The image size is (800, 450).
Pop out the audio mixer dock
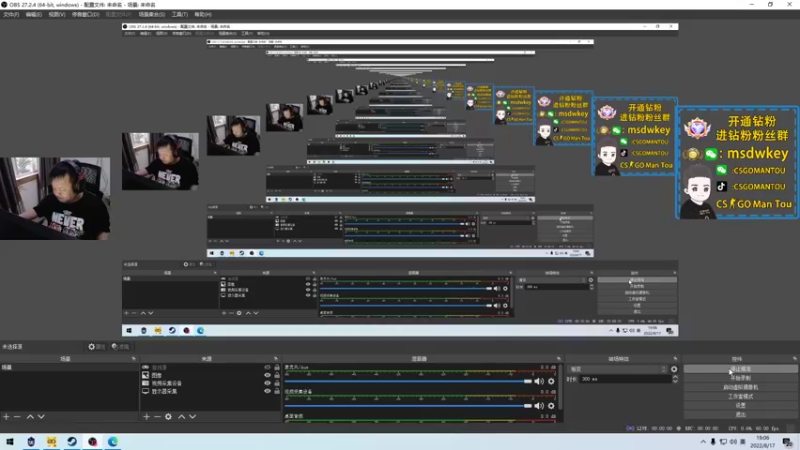click(x=559, y=359)
